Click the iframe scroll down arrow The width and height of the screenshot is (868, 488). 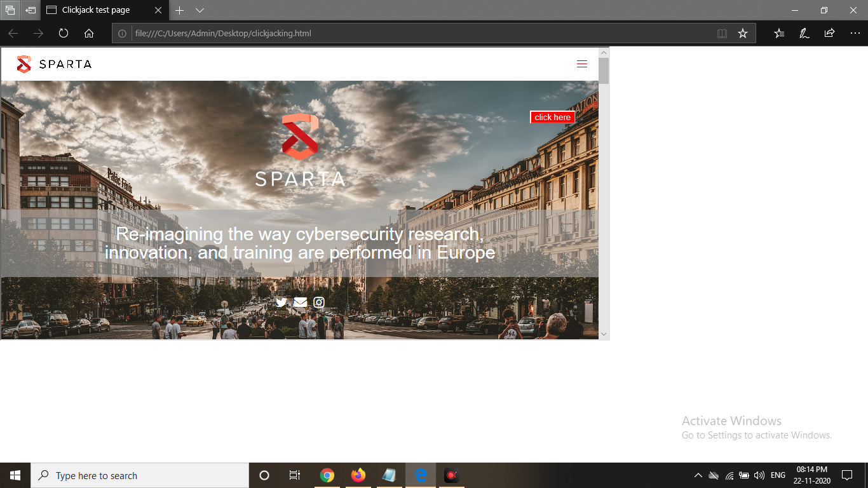pos(604,334)
